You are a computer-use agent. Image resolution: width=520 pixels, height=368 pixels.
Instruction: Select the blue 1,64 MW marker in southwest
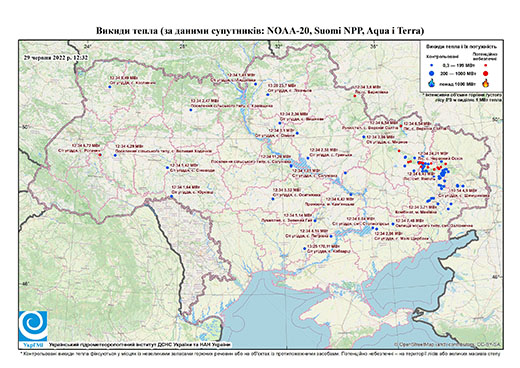(172, 196)
